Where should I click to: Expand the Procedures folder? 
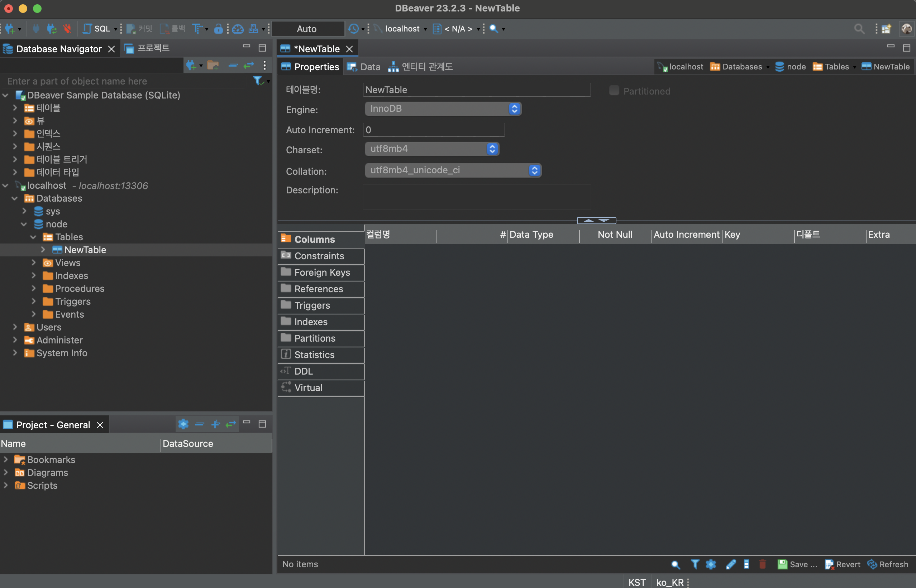tap(34, 288)
